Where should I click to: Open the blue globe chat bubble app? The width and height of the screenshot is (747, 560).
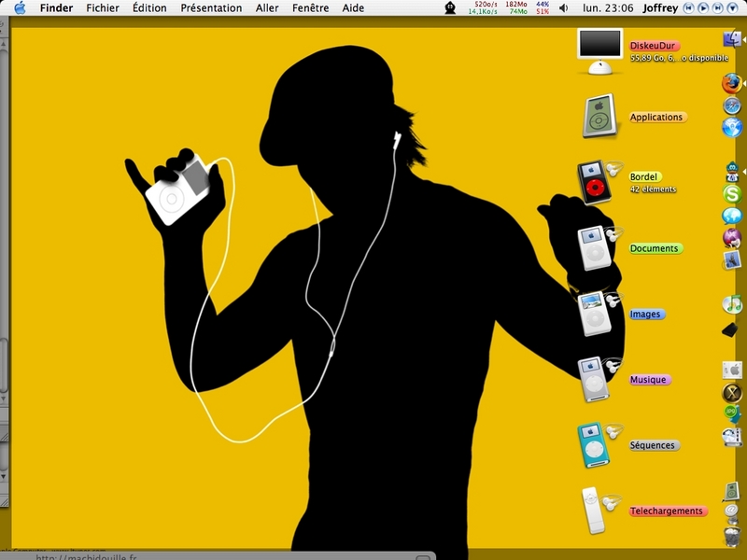tap(732, 216)
